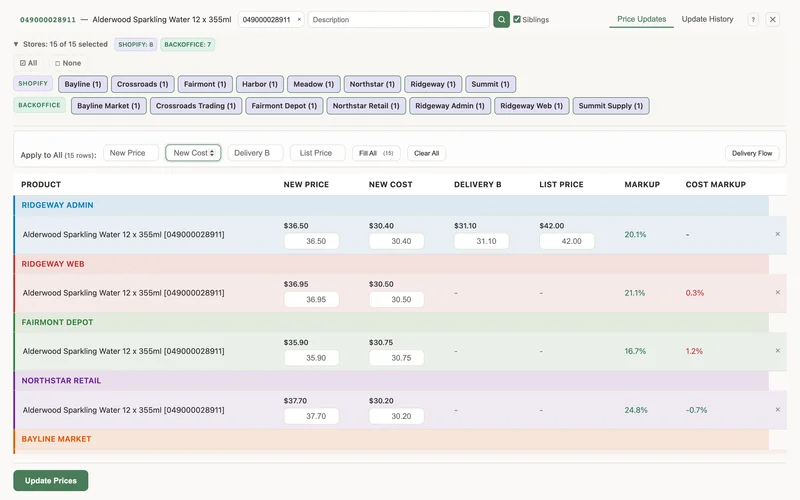Close the price update dialog
This screenshot has height=500, width=800.
coord(772,19)
